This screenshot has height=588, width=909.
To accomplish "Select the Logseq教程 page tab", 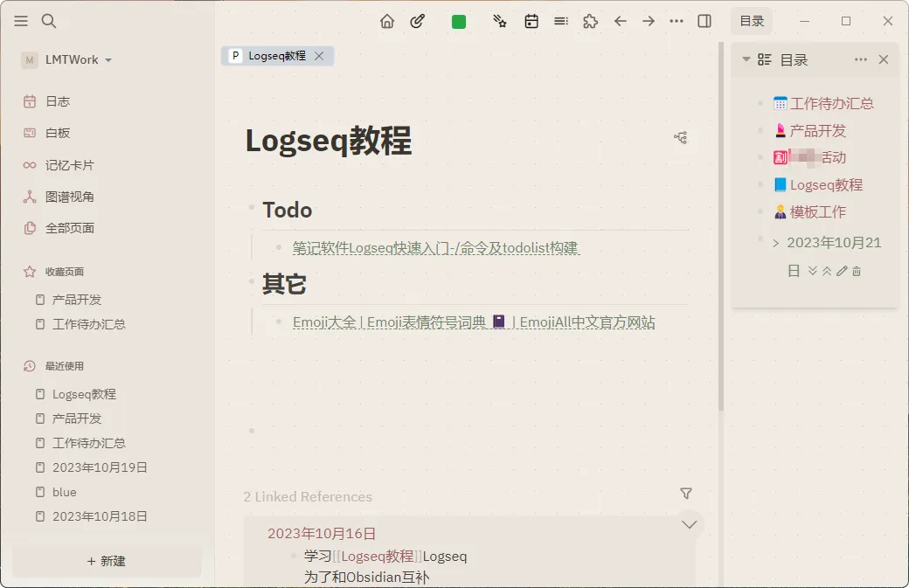I will click(277, 56).
